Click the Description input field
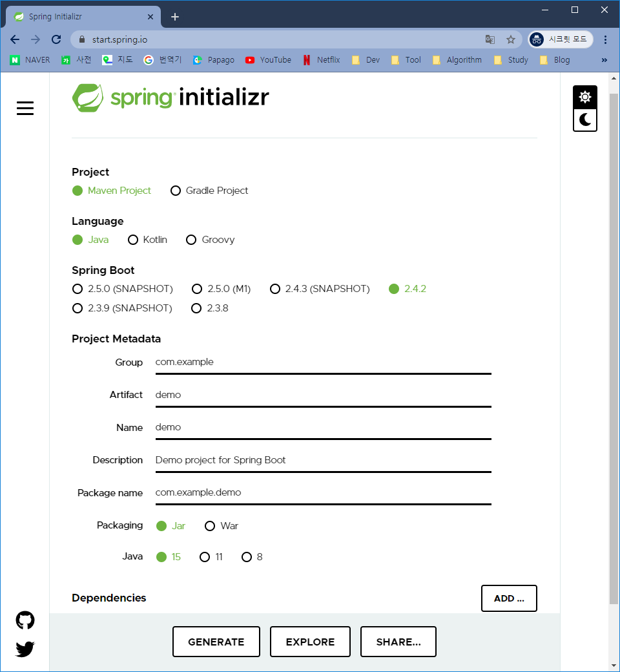The width and height of the screenshot is (620, 672). [x=323, y=460]
